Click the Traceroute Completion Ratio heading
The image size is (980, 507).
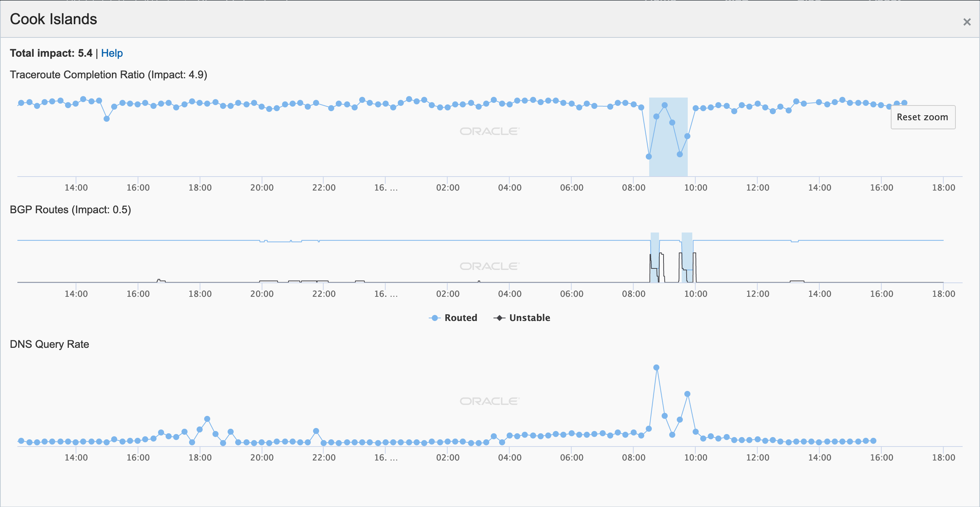109,74
